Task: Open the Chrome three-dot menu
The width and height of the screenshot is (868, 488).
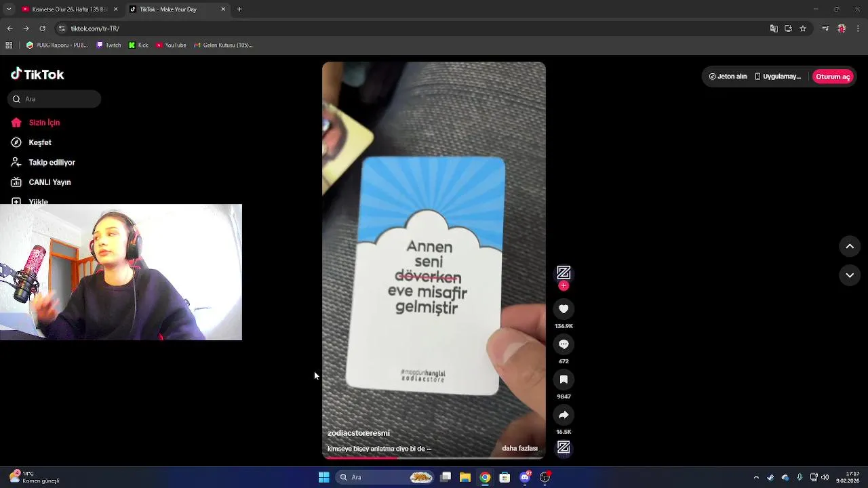Action: click(x=859, y=28)
